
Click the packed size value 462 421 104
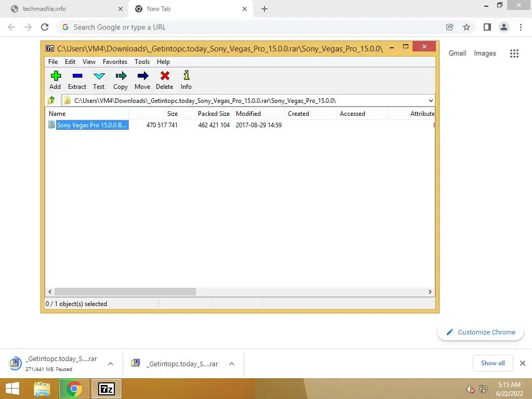click(214, 125)
